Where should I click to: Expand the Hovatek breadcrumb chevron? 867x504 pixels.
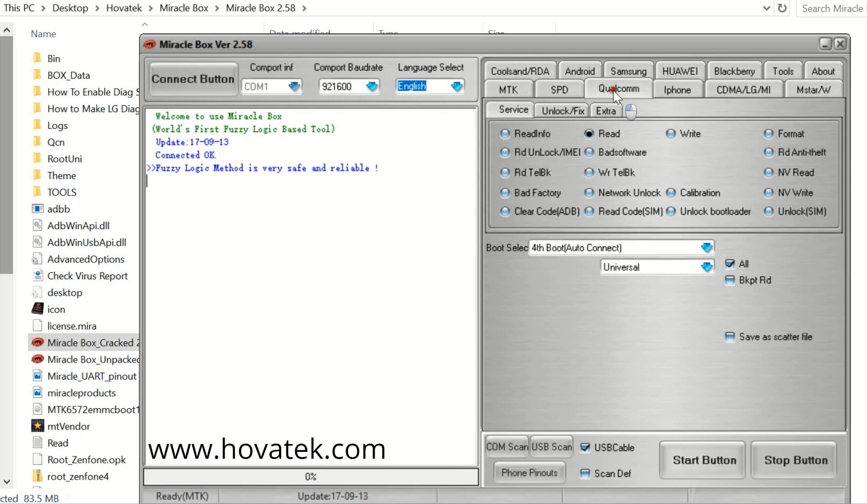click(151, 8)
